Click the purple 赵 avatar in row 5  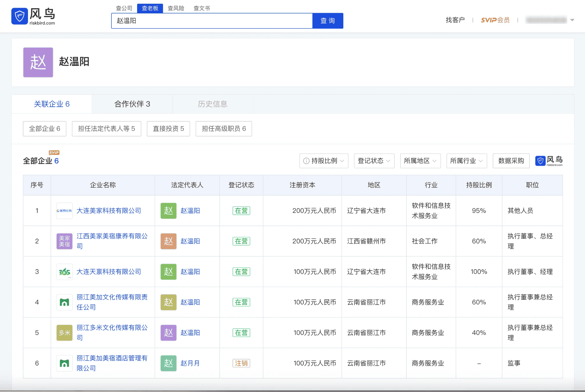tap(169, 333)
